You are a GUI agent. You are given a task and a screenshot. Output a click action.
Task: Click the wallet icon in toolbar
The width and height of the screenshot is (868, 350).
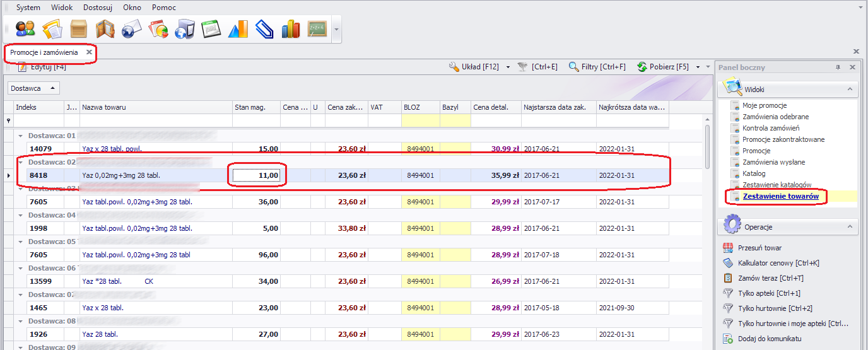click(105, 29)
